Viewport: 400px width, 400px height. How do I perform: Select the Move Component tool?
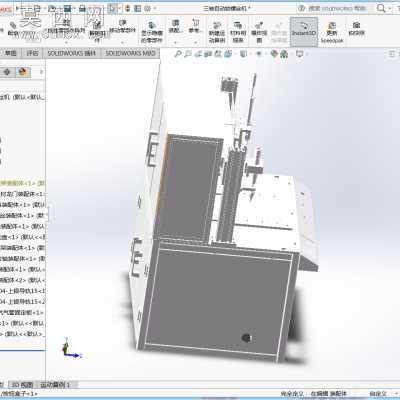coord(122,27)
